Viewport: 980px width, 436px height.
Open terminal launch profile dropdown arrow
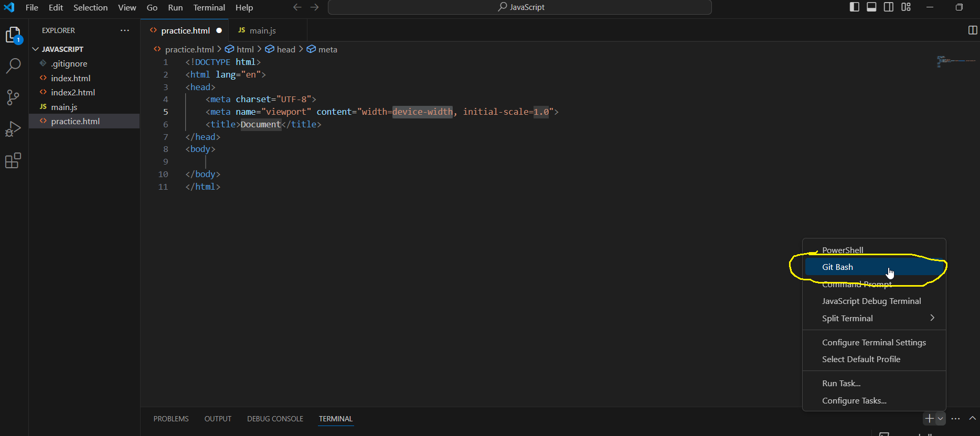pos(940,419)
